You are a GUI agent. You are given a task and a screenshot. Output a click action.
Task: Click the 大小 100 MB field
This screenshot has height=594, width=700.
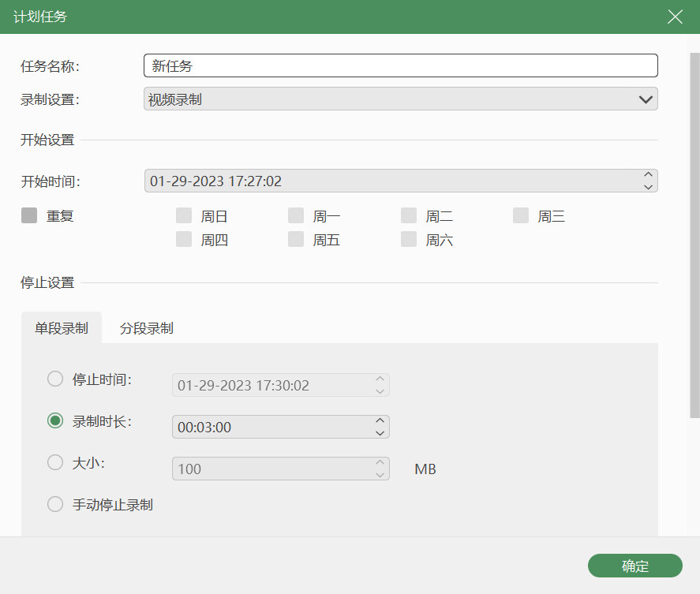coord(281,469)
